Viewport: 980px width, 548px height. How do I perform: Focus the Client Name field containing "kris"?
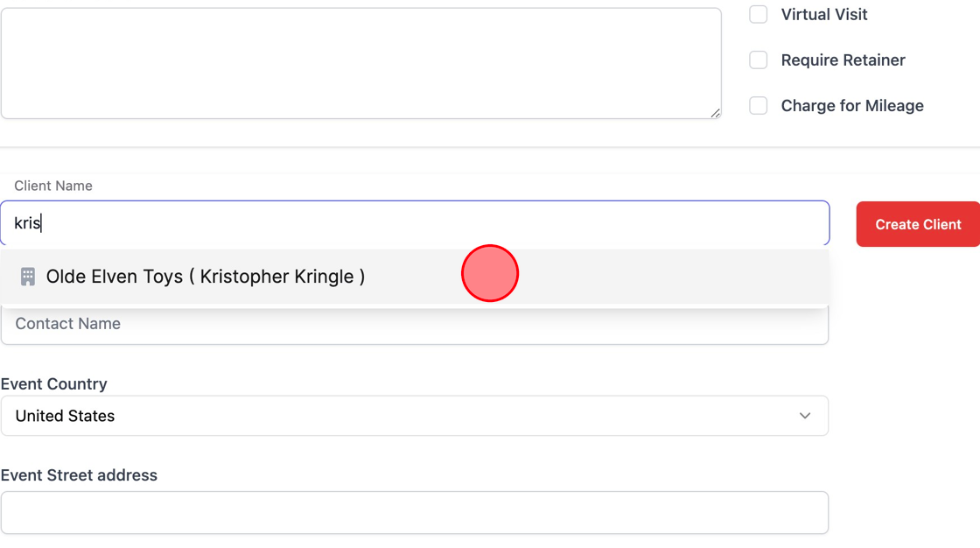[414, 223]
